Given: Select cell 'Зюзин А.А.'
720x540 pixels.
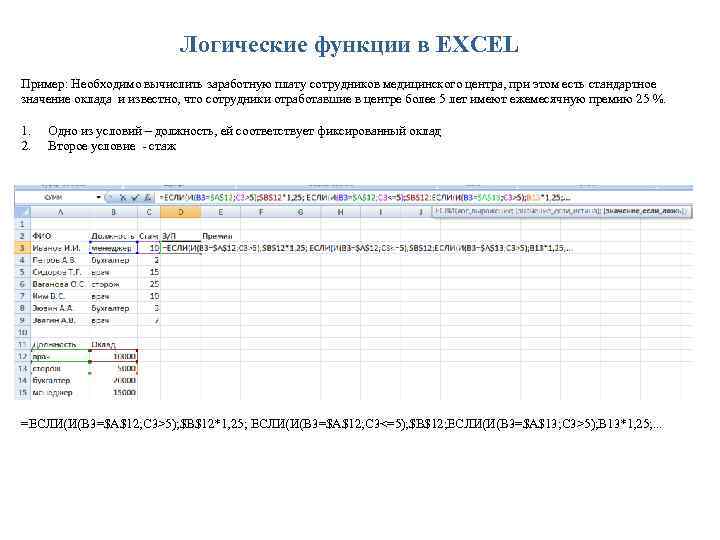Looking at the screenshot, I should pos(60,308).
